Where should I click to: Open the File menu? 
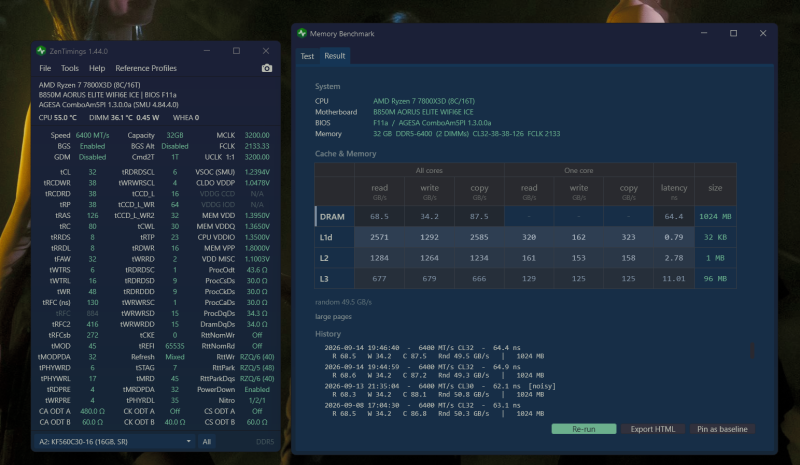click(45, 68)
